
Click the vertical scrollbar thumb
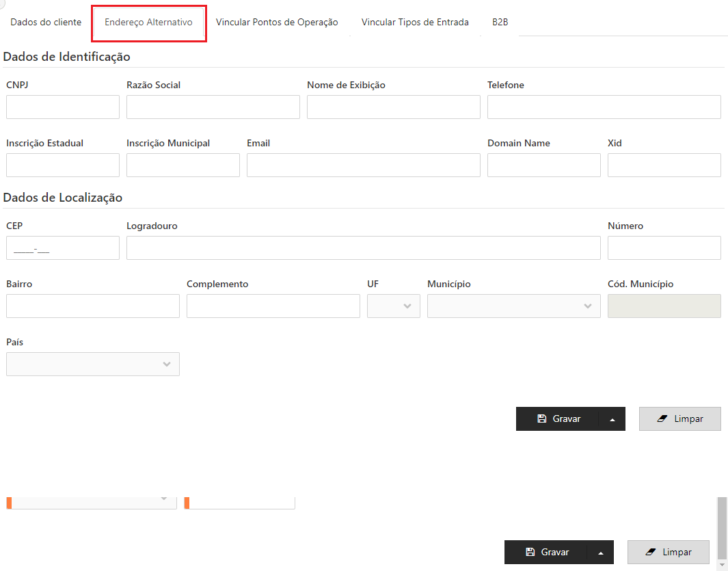coord(722,528)
